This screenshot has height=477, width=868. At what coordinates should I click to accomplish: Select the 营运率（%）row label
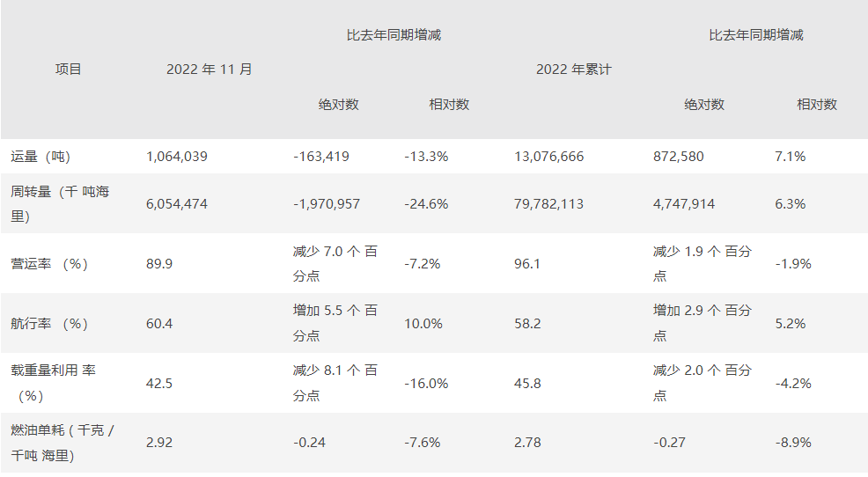point(50,264)
